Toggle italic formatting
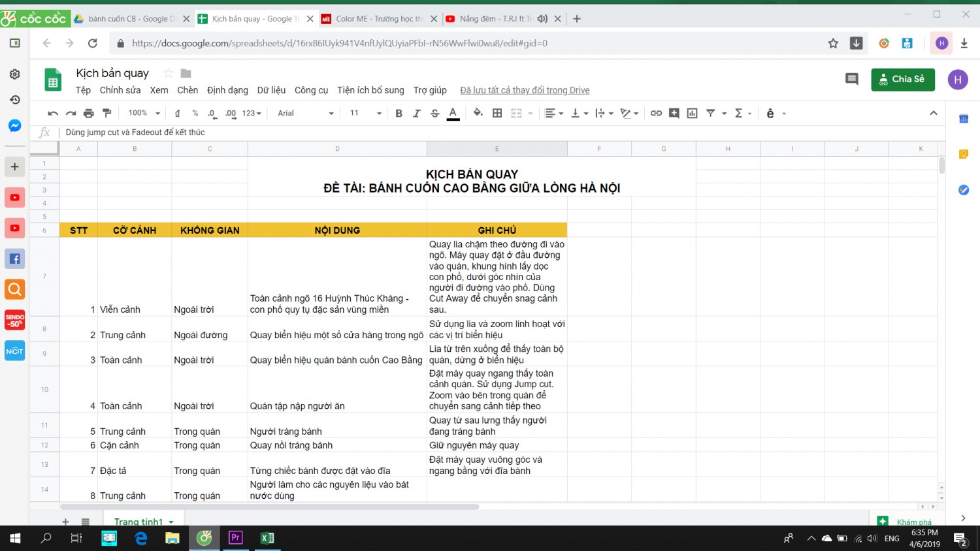980x551 pixels. point(417,114)
